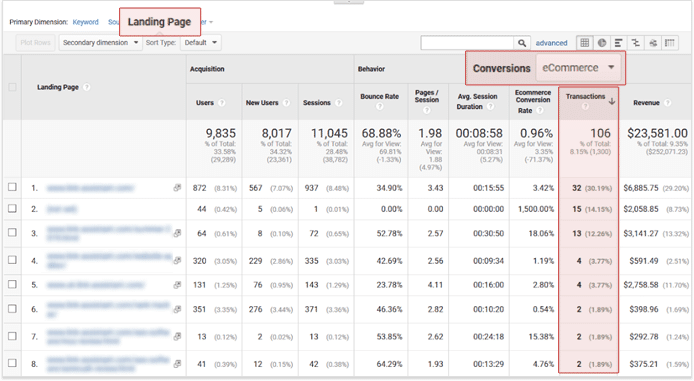
Task: Sort table by New Users column header
Action: pyautogui.click(x=262, y=103)
